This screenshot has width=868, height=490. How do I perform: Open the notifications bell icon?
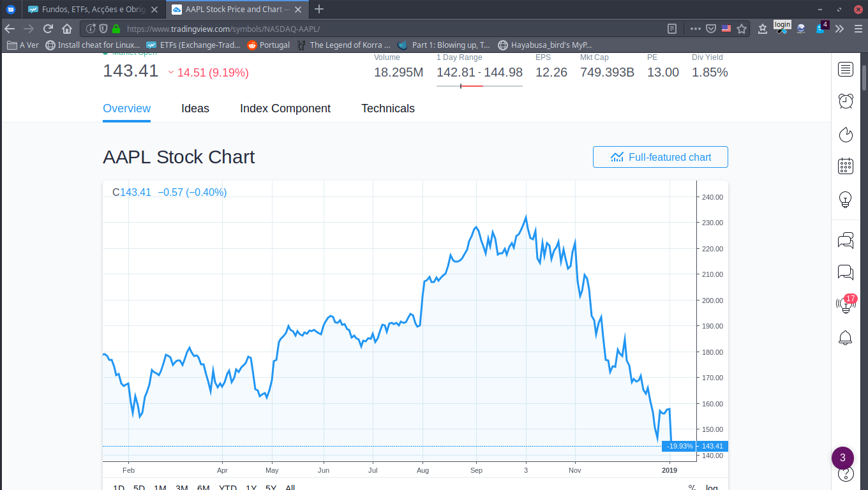[846, 338]
